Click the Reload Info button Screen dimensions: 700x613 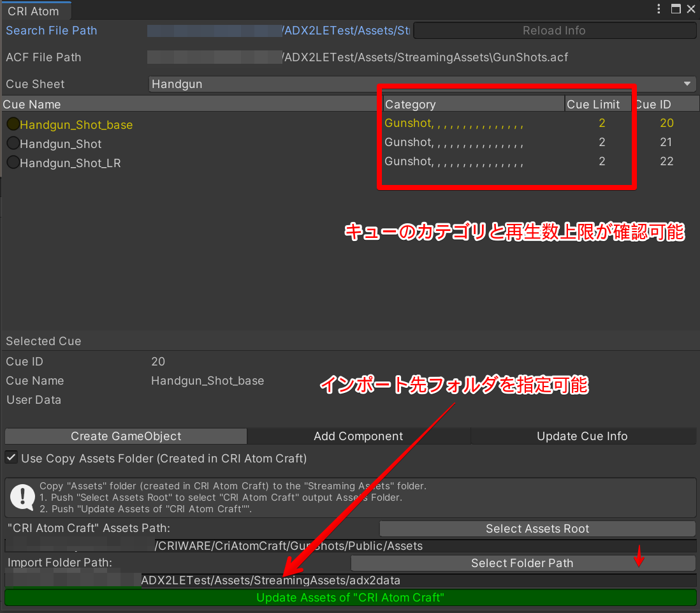click(x=555, y=31)
